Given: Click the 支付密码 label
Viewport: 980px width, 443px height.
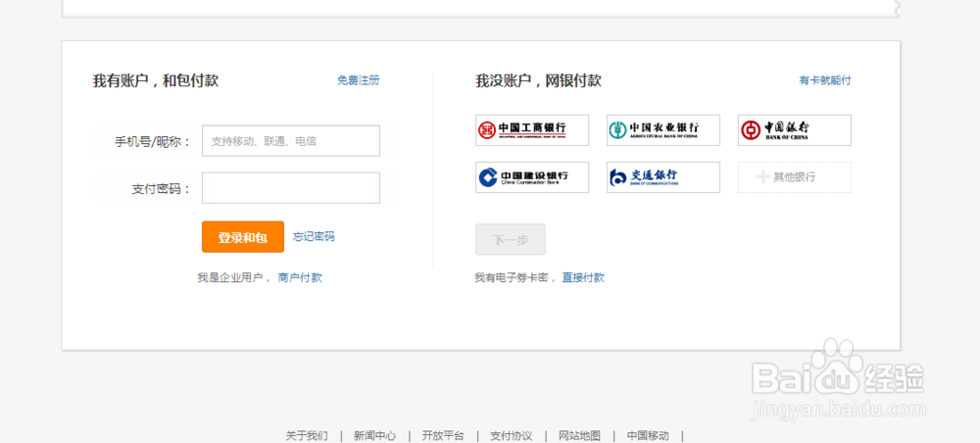Looking at the screenshot, I should 162,189.
